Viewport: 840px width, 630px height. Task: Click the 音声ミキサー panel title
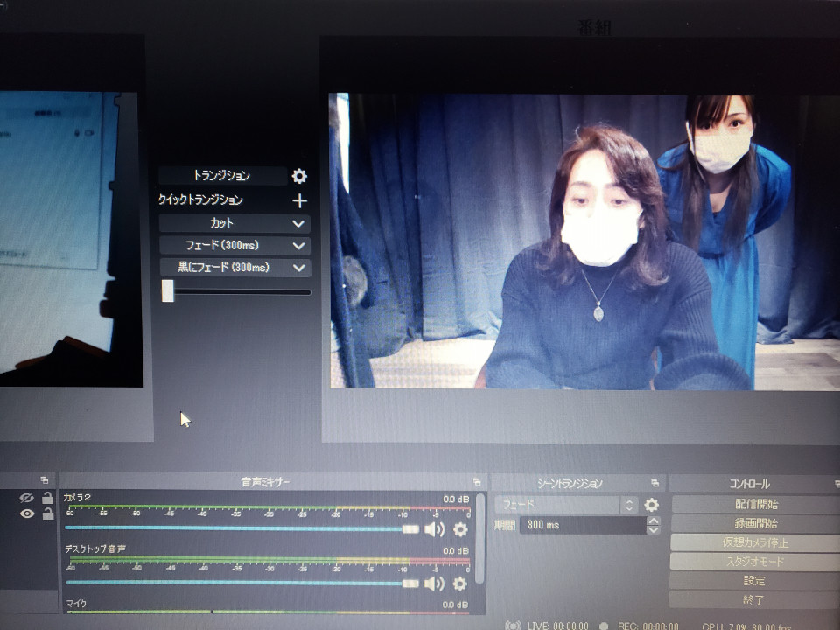pos(264,481)
